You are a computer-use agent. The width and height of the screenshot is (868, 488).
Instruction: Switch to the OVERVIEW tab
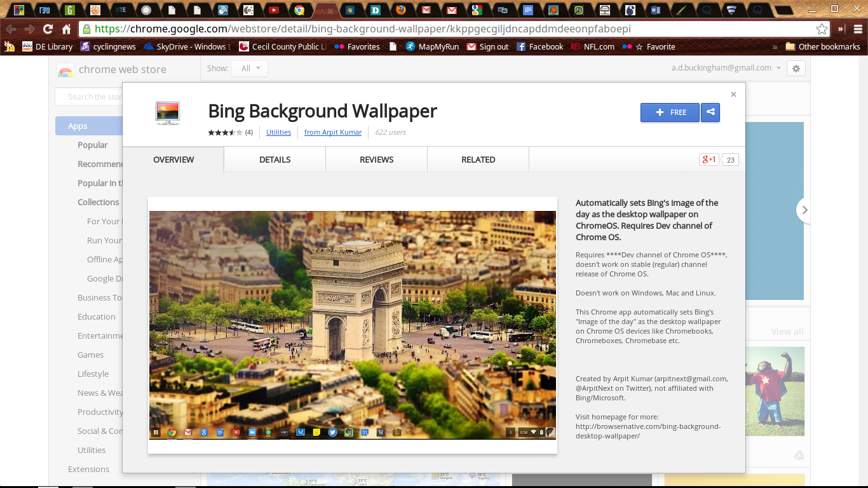(x=173, y=159)
